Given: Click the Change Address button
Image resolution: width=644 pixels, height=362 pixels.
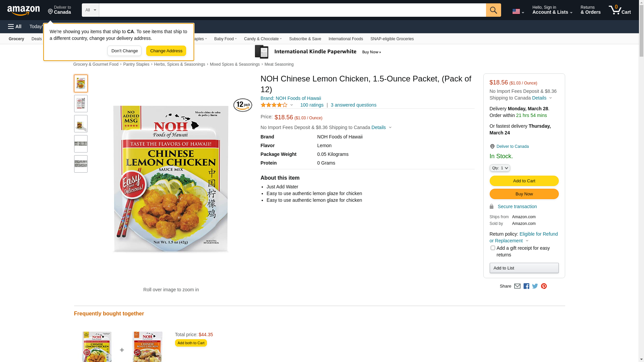Looking at the screenshot, I should pyautogui.click(x=166, y=51).
